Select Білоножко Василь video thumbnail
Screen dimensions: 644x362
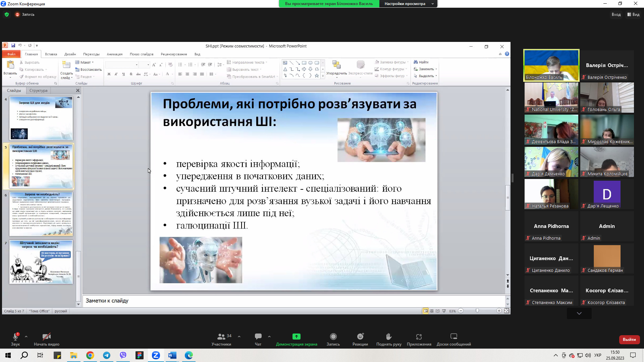click(551, 65)
